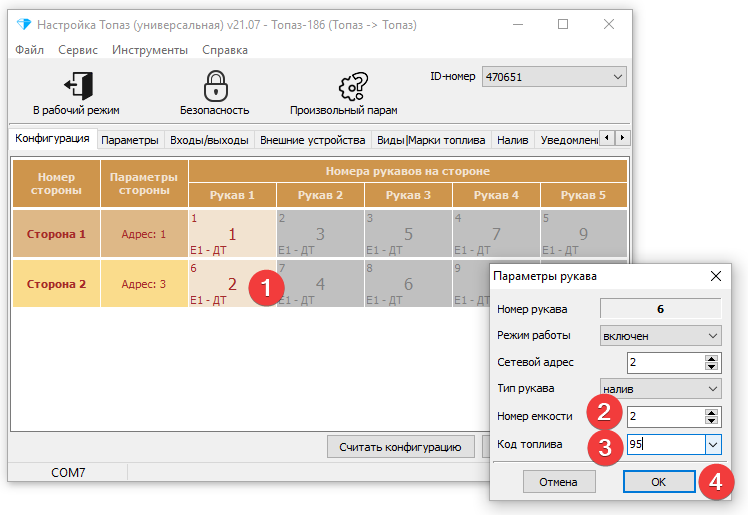This screenshot has width=748, height=515.
Task: Open the Код топлива dropdown arrow
Action: [713, 445]
